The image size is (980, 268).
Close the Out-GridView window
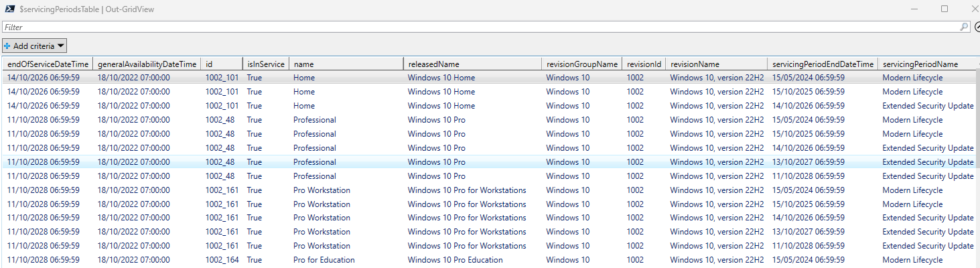coord(974,9)
